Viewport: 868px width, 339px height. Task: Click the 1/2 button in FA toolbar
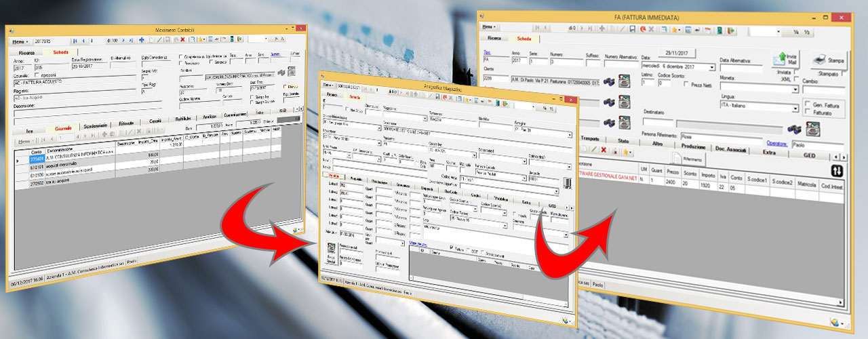[x=808, y=32]
